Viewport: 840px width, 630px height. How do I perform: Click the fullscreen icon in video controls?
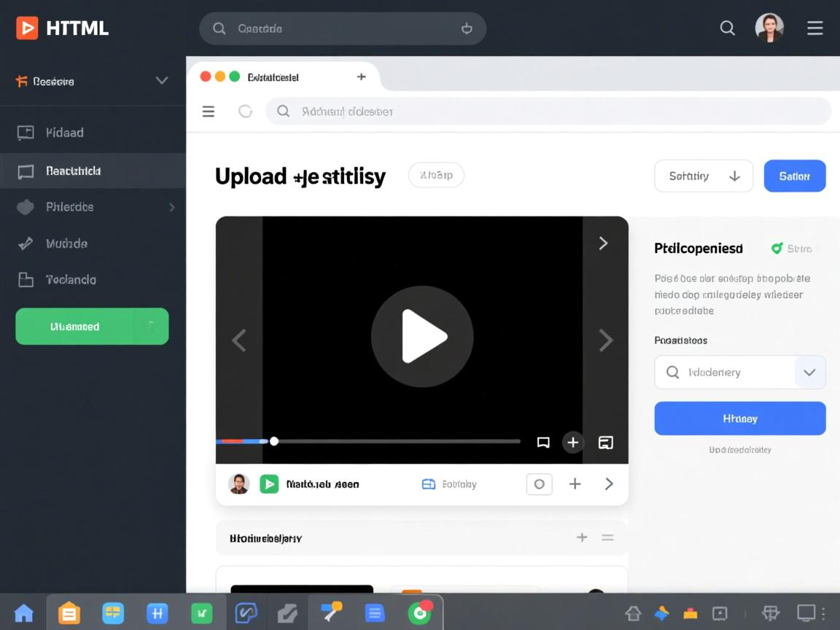tap(605, 443)
